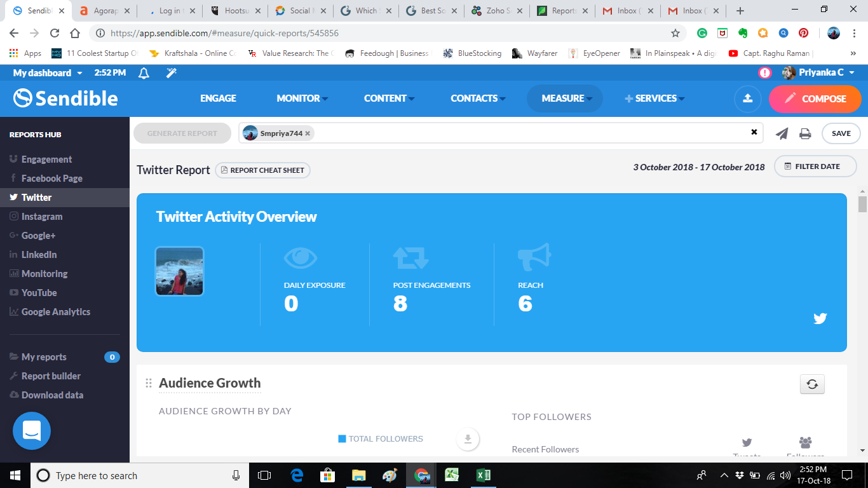Open File Explorer from the taskbar
This screenshot has height=488, width=868.
[x=359, y=475]
